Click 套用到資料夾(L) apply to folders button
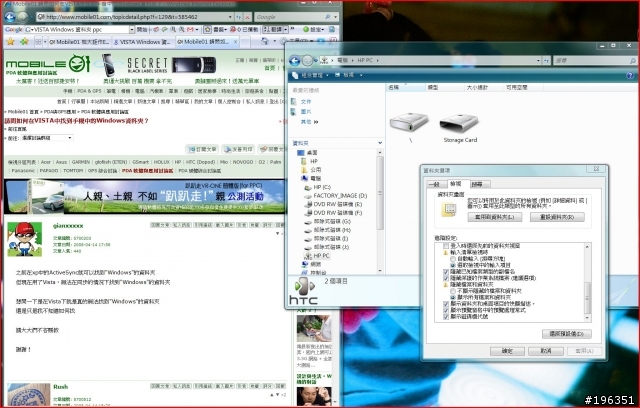The height and width of the screenshot is (408, 640). click(x=495, y=217)
